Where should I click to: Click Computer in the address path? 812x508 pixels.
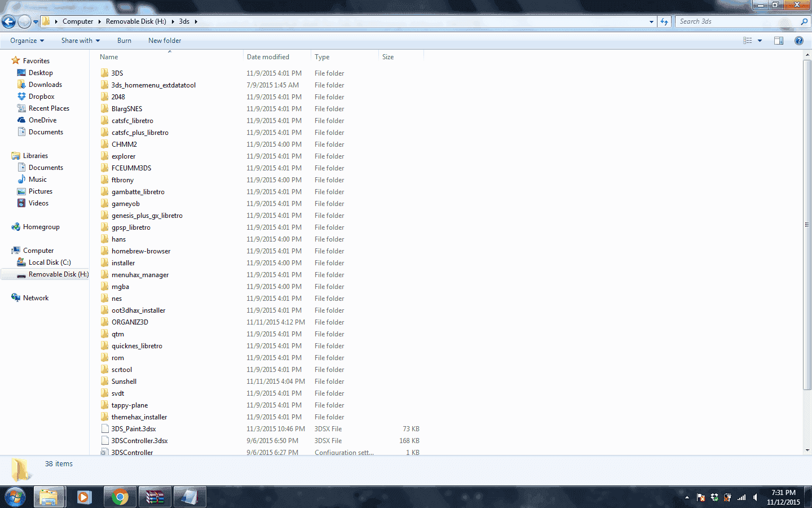click(x=78, y=21)
